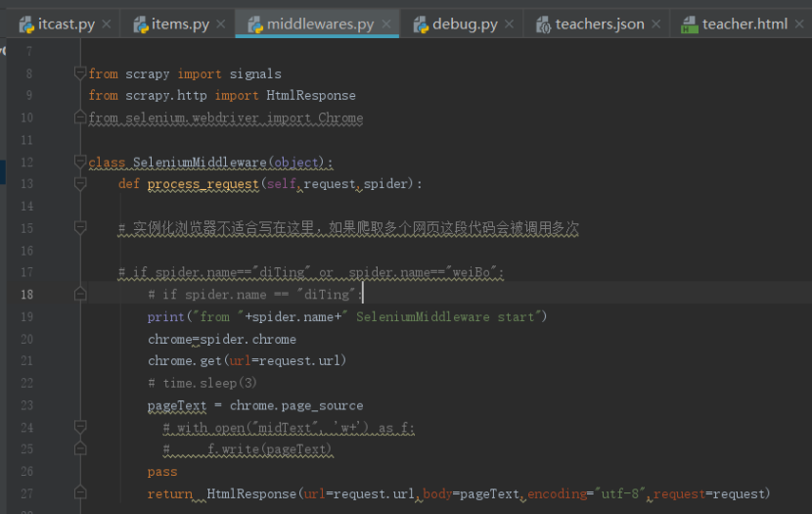Click the fold end marker at line 10

[x=80, y=117]
